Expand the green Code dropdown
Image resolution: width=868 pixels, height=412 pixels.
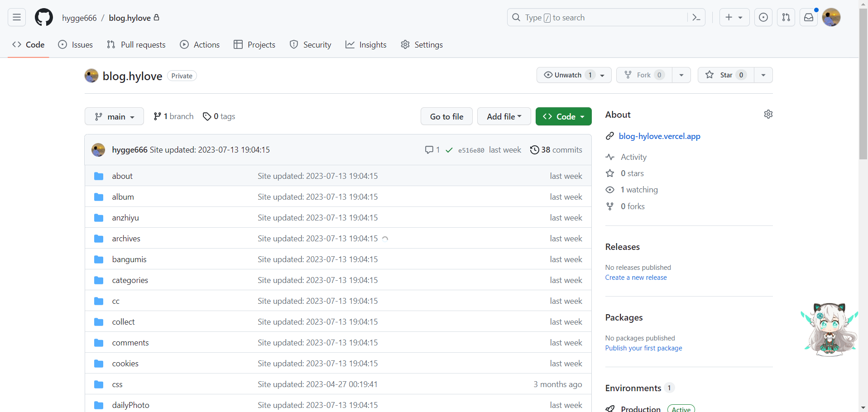[x=564, y=116]
